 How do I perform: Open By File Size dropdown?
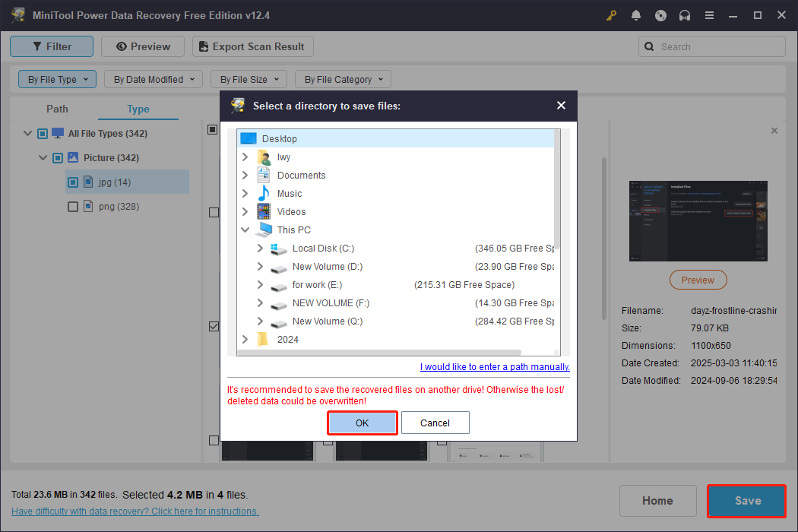[249, 79]
